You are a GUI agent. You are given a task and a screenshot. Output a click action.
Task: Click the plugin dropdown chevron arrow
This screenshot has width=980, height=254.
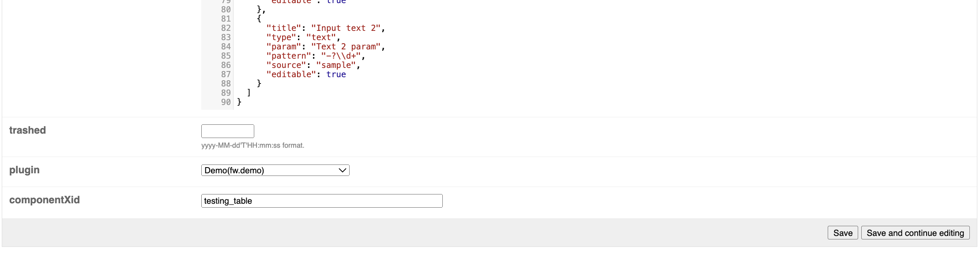[342, 170]
